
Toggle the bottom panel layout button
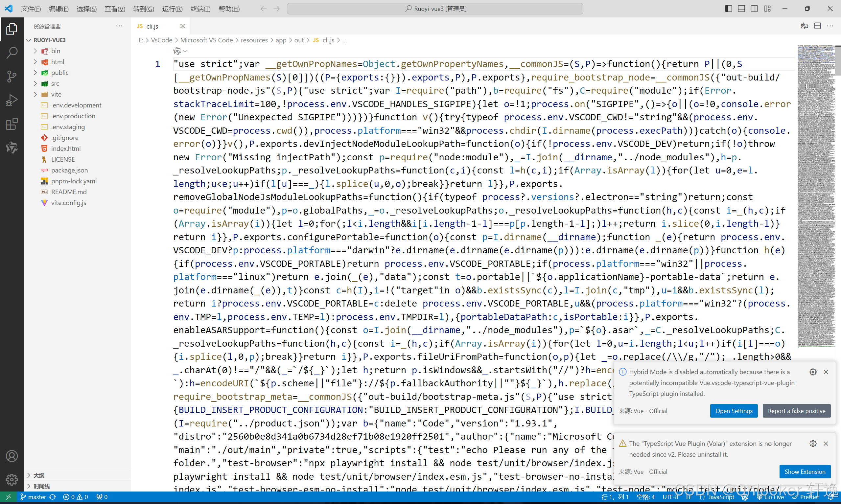(741, 9)
